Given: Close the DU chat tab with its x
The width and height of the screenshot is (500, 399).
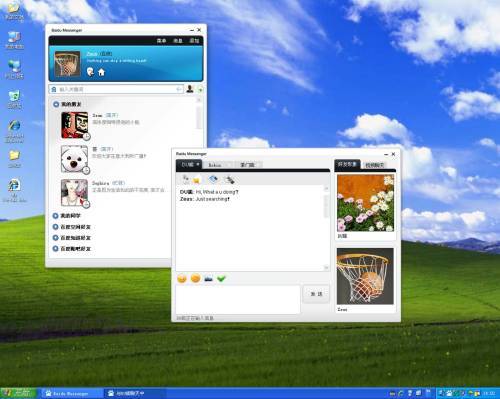Looking at the screenshot, I should pyautogui.click(x=198, y=164).
